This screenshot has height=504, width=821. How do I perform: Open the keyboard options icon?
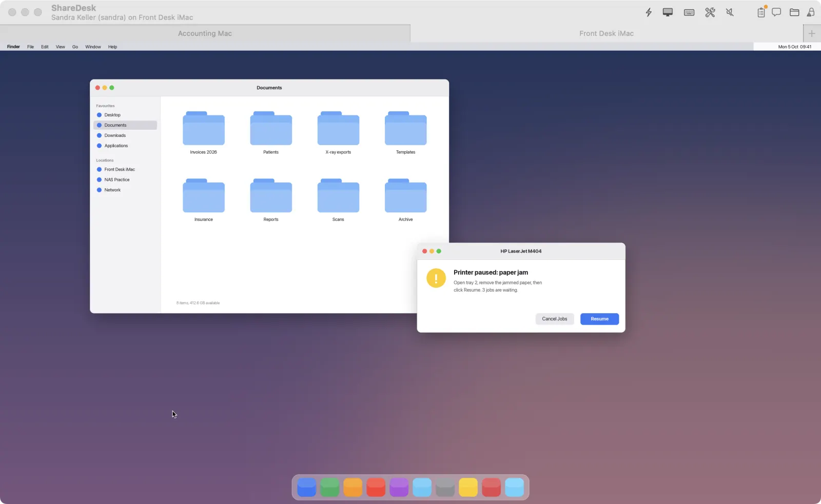coord(689,12)
